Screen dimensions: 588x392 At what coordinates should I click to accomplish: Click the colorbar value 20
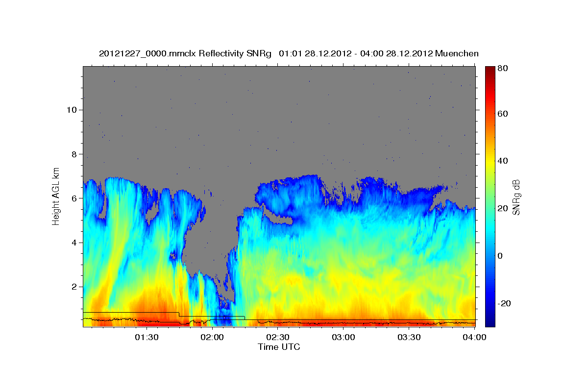pos(503,209)
